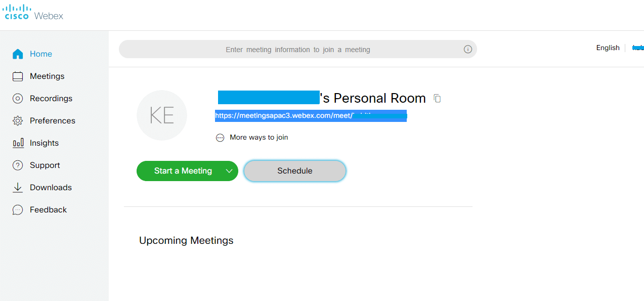Open the Personal Room meeting URL link
Screen dimensions: 644x301
pos(311,116)
